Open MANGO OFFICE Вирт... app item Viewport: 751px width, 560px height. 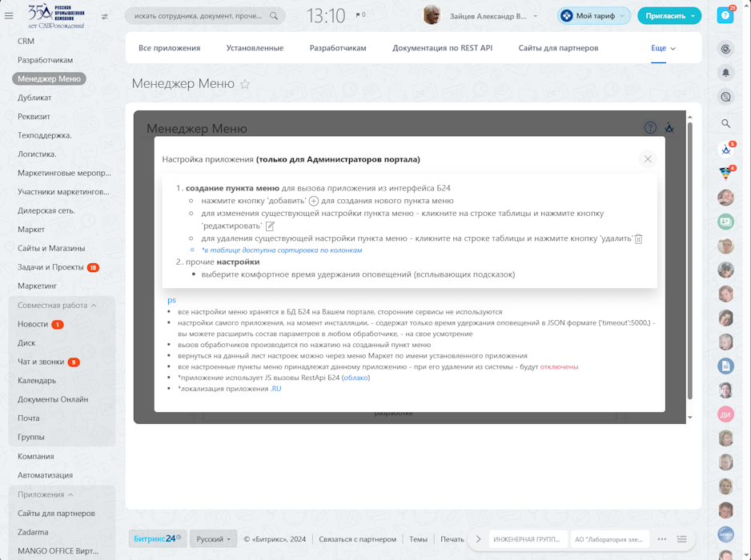pos(58,551)
